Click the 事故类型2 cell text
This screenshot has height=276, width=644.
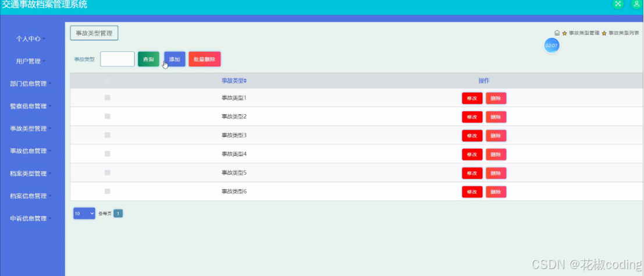point(234,116)
